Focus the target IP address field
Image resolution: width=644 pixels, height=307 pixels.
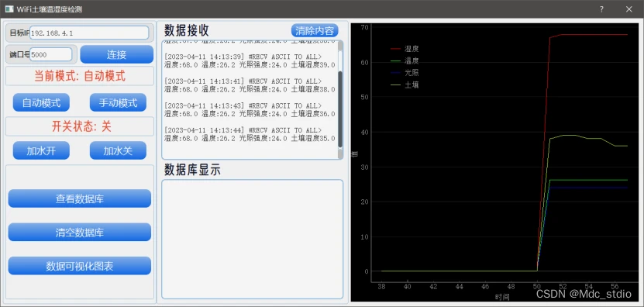89,33
